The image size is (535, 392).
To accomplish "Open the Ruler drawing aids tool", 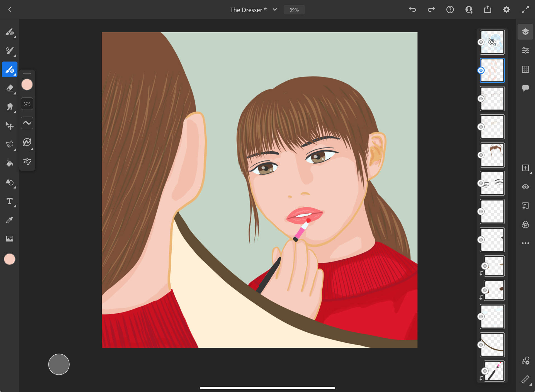I will 525,379.
